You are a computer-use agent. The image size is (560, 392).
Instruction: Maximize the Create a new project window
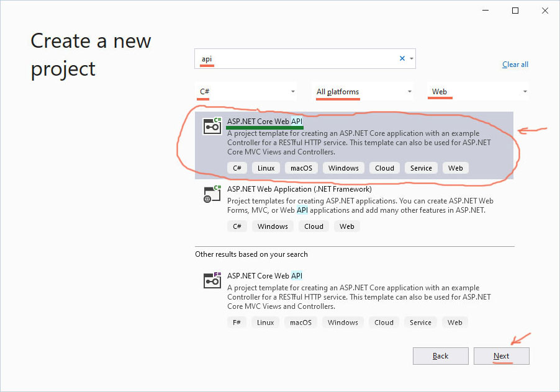click(x=515, y=11)
